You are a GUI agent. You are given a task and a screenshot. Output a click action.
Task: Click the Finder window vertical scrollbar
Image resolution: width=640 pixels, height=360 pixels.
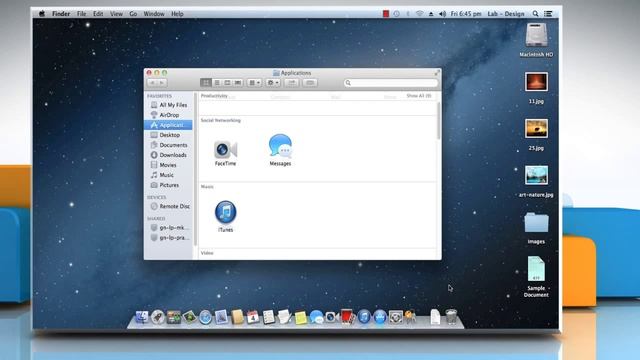439,121
